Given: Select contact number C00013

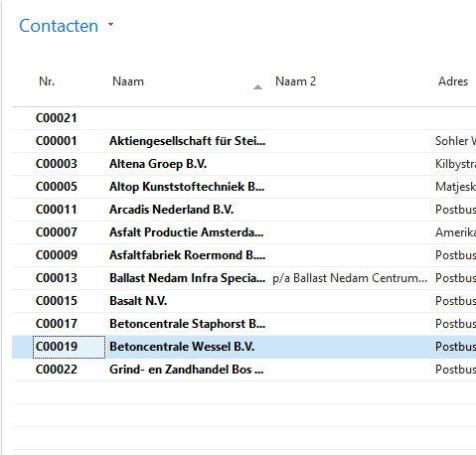Looking at the screenshot, I should pos(57,278).
